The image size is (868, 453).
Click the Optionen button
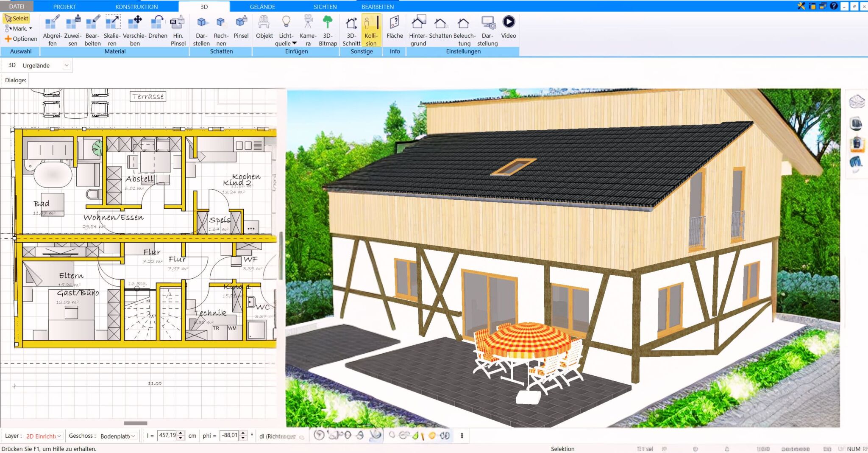(x=21, y=39)
